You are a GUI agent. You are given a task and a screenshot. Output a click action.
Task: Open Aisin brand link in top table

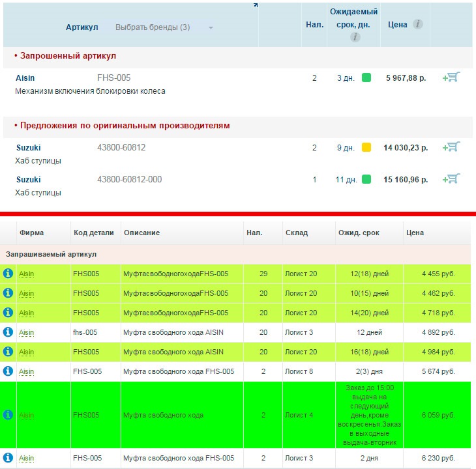click(25, 78)
